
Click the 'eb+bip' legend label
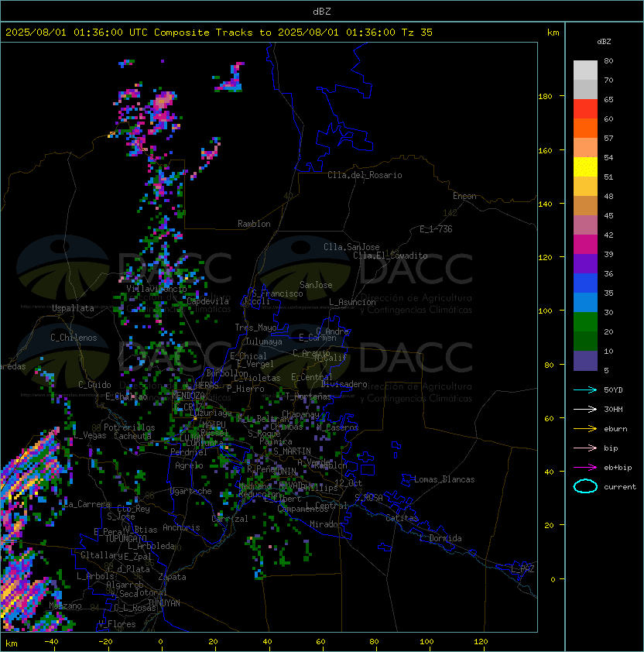[618, 468]
